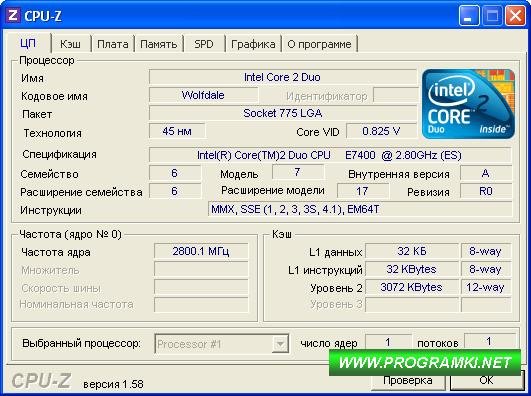Click the L1 инструкций 32 KBytes value
The height and width of the screenshot is (396, 531).
click(x=412, y=269)
